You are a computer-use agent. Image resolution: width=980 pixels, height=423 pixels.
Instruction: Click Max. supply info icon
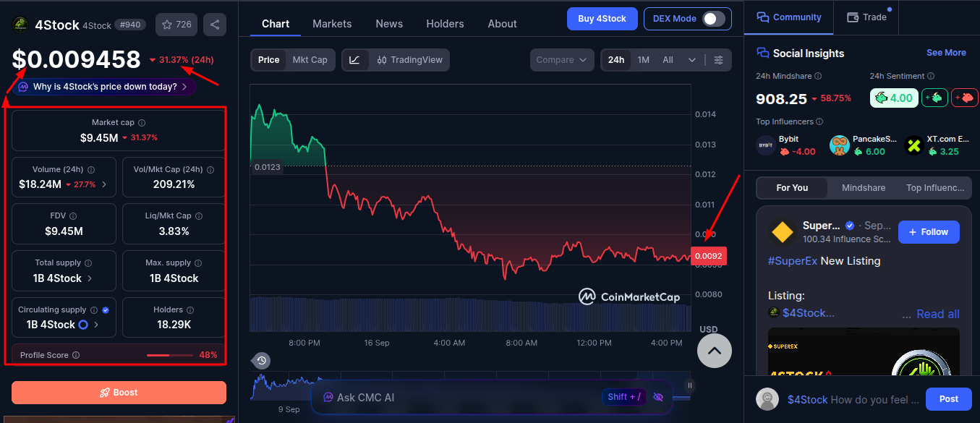[198, 263]
